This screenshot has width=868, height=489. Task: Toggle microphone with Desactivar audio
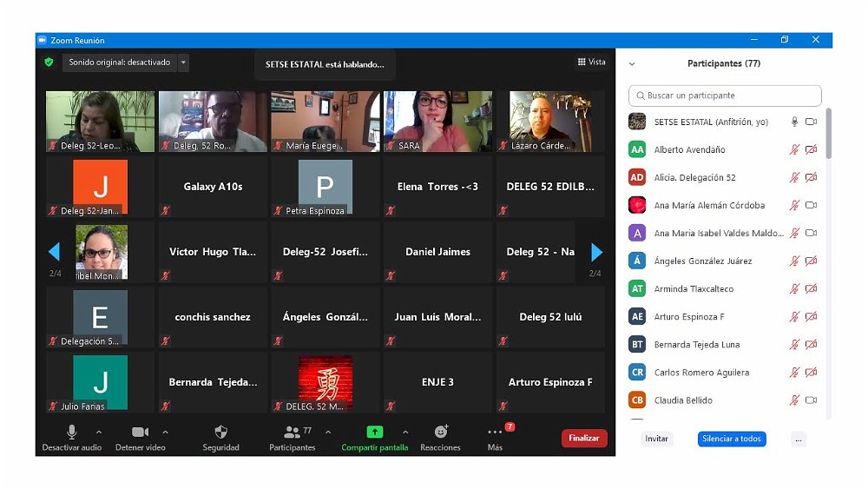click(x=71, y=432)
